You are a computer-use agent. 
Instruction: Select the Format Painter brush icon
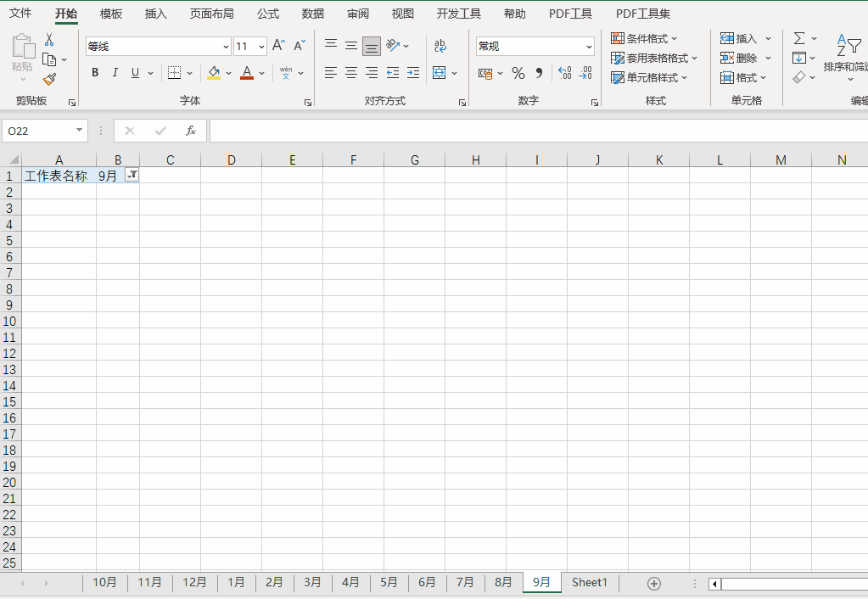point(49,79)
